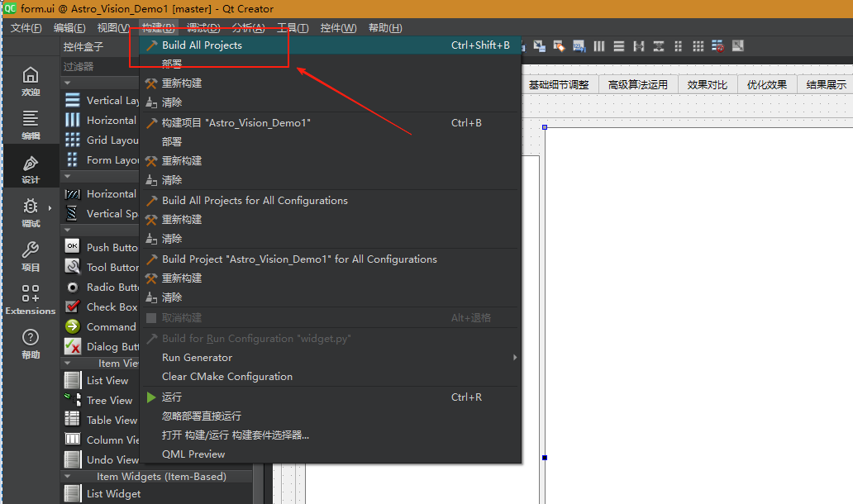This screenshot has height=504, width=853.
Task: Apply Lay Out in a Grid toolbar icon
Action: pos(698,46)
